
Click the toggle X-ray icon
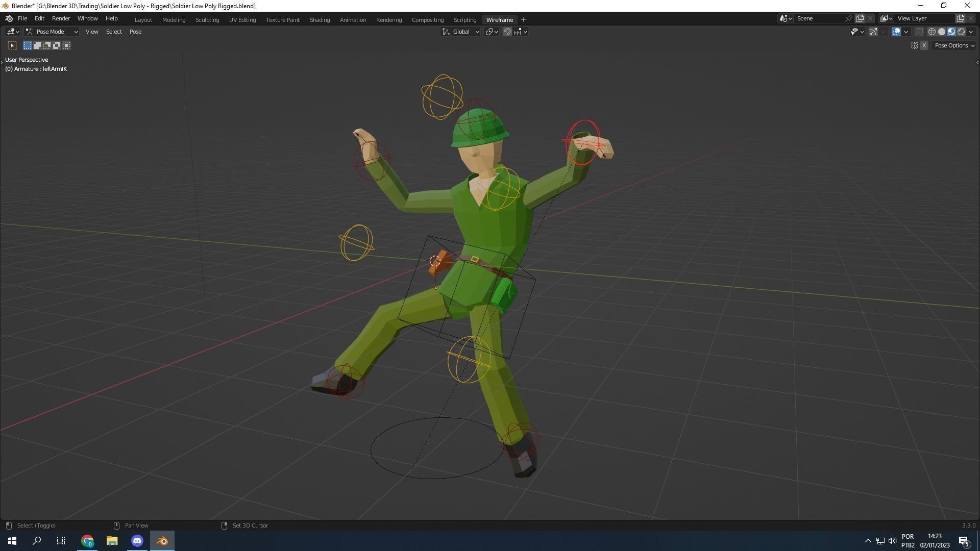(x=919, y=32)
